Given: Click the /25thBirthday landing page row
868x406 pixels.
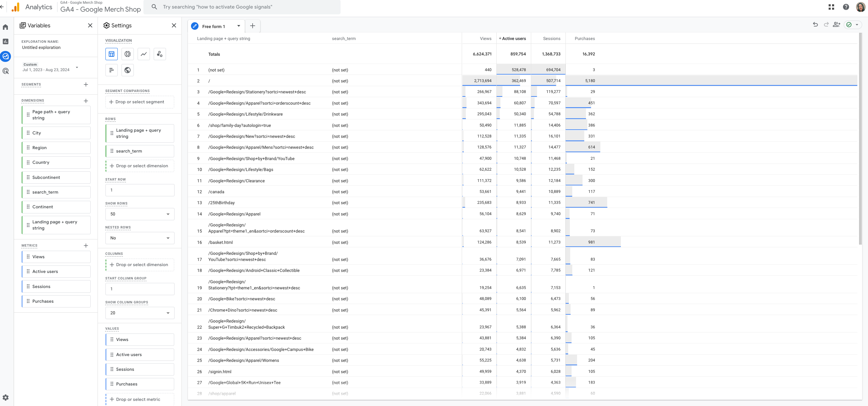Looking at the screenshot, I should (523, 202).
